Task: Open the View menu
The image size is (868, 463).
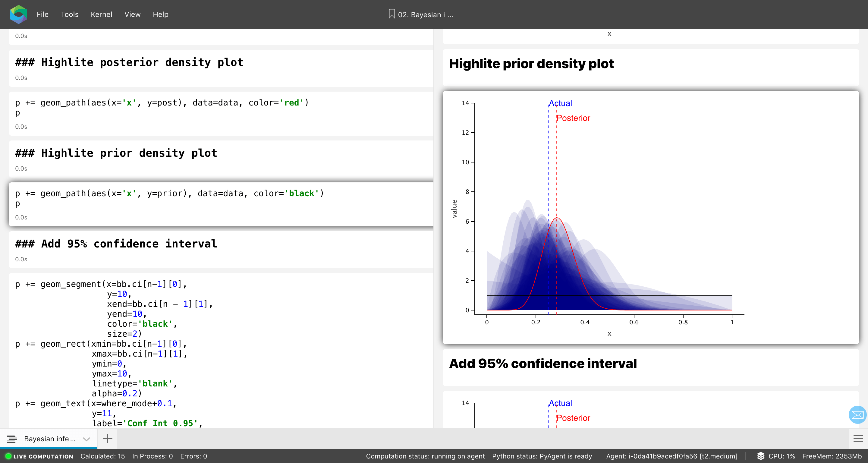Action: 132,14
